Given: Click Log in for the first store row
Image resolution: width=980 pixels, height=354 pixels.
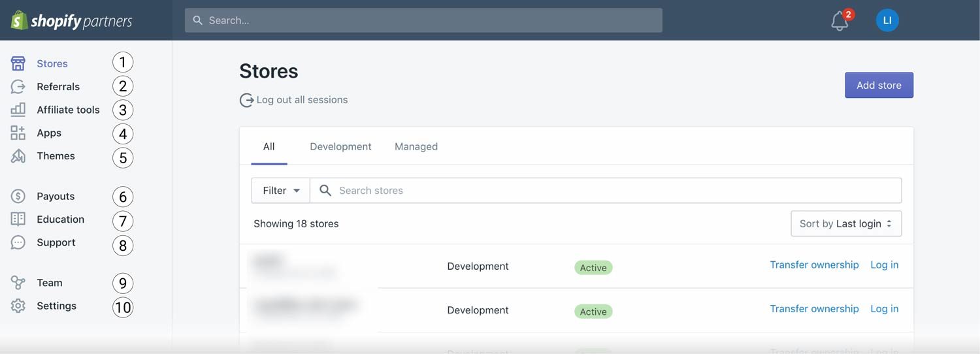Looking at the screenshot, I should coord(884,265).
